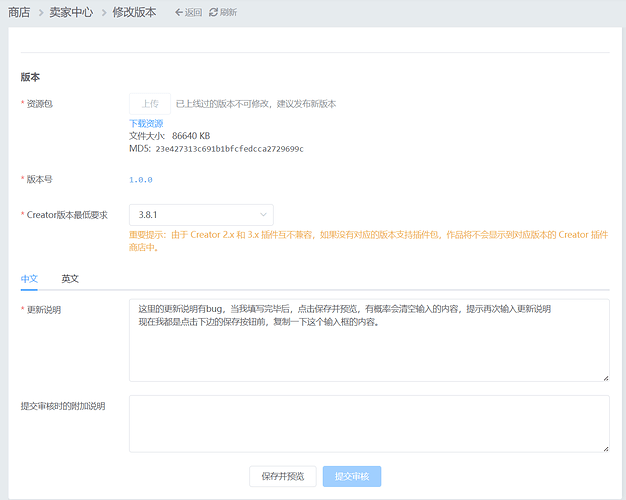Download the resource via 下载资源 link
The image size is (626, 500).
click(x=146, y=123)
